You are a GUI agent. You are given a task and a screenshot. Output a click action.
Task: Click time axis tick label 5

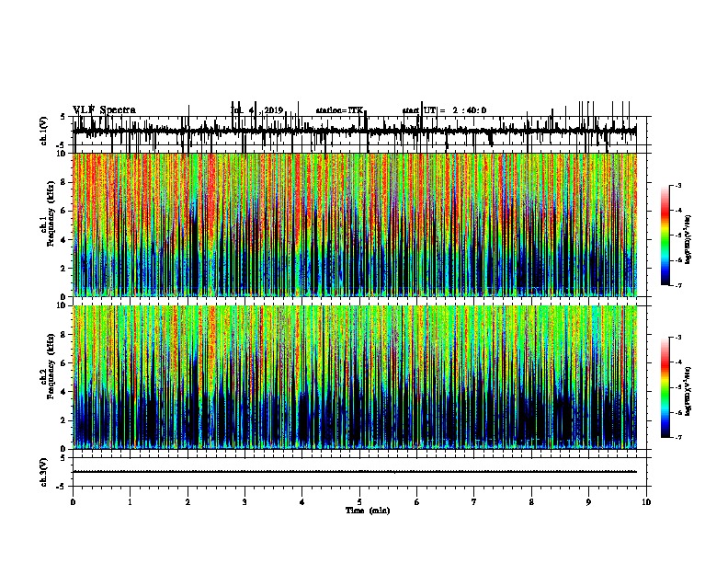(359, 501)
